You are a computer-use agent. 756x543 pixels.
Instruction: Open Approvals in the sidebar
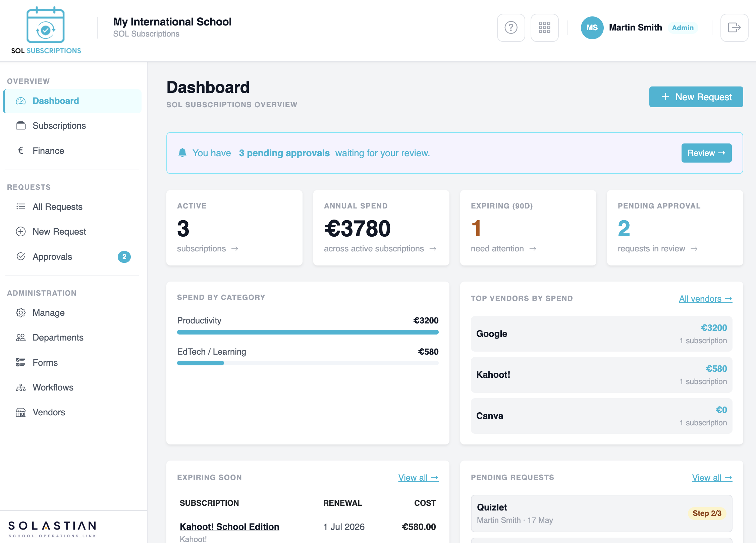point(72,257)
